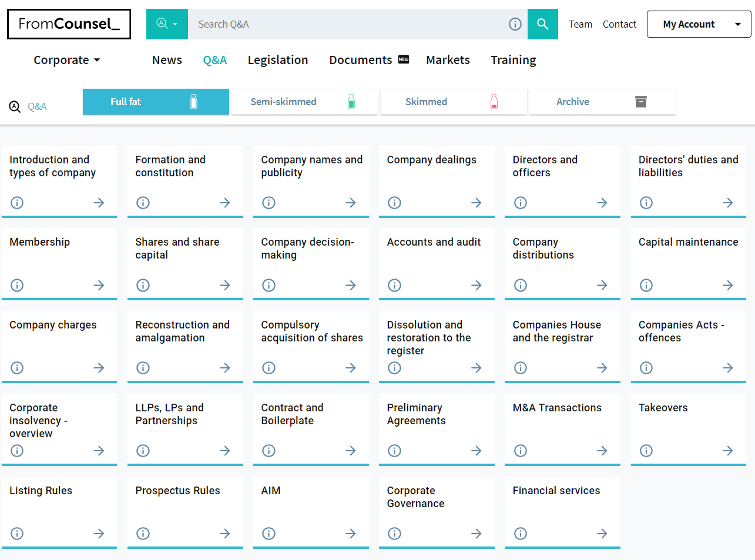Click the info icon inside search bar
This screenshot has width=755, height=560.
tap(515, 24)
